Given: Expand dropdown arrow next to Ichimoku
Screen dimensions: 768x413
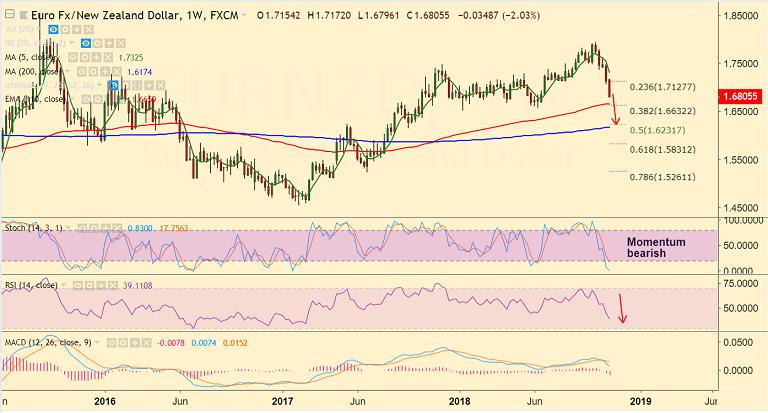Looking at the screenshot, I should [x=99, y=85].
